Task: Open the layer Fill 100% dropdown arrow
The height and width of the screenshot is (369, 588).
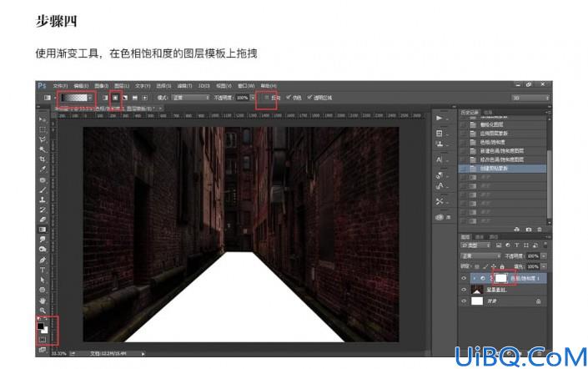Action: click(543, 266)
